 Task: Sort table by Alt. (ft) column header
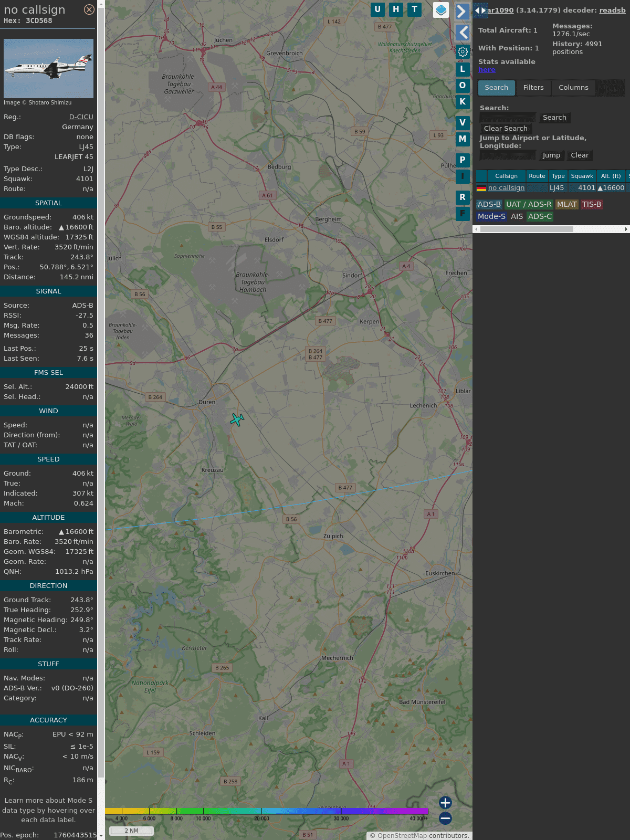611,176
